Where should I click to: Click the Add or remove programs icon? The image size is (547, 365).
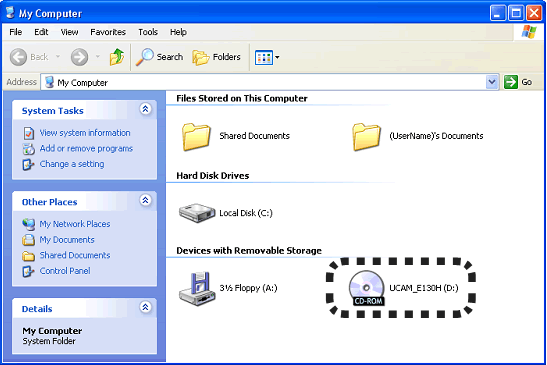[x=29, y=149]
